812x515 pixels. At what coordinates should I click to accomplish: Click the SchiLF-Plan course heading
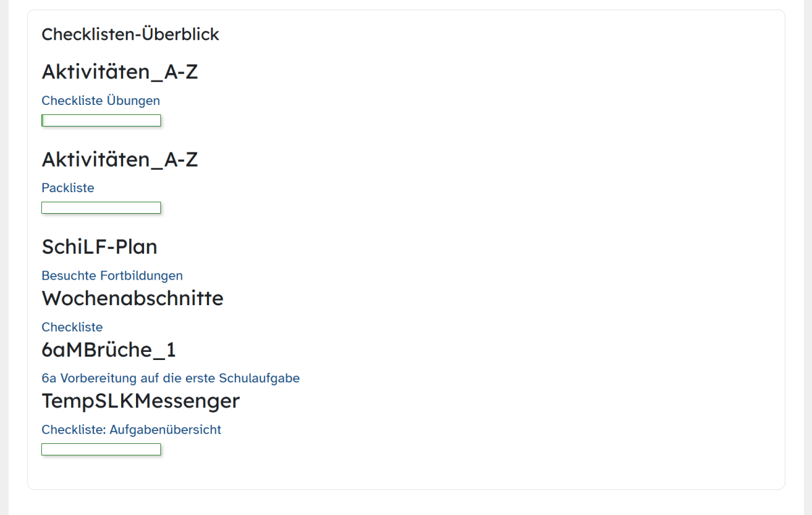(99, 247)
